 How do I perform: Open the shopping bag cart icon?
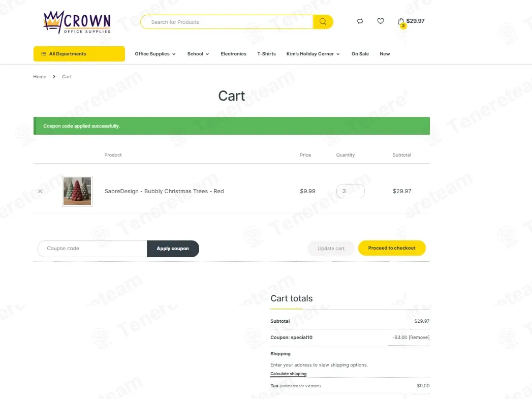click(401, 22)
